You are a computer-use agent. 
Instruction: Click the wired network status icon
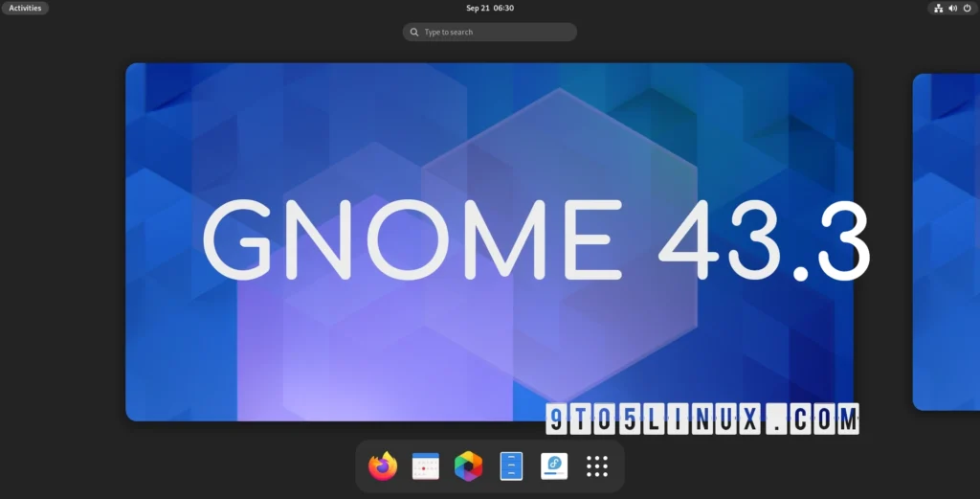(x=938, y=8)
